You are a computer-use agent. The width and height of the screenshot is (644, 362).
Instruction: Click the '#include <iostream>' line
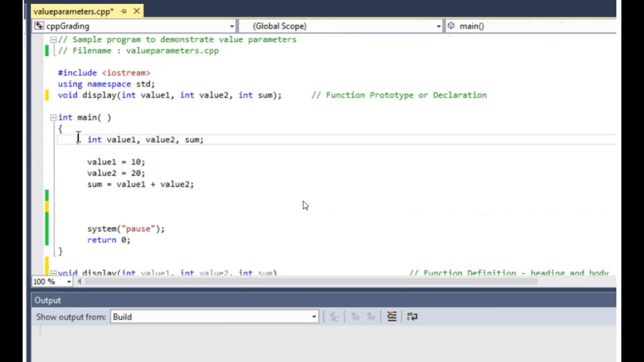click(x=104, y=73)
